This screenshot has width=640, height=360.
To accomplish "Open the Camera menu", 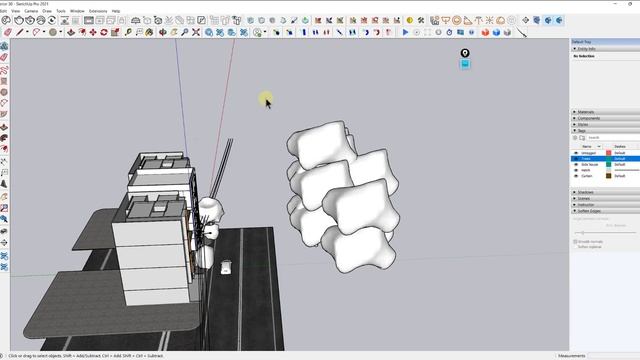I will click(x=31, y=11).
